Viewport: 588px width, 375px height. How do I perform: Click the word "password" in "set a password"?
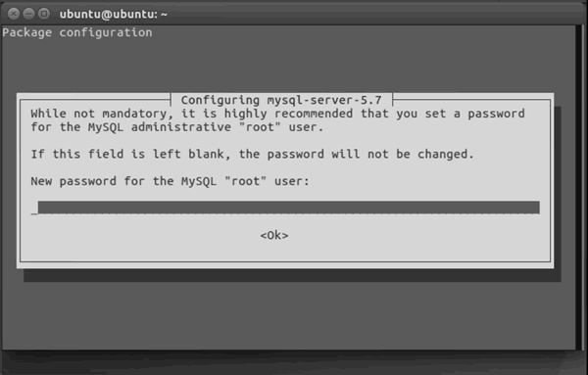coord(496,114)
